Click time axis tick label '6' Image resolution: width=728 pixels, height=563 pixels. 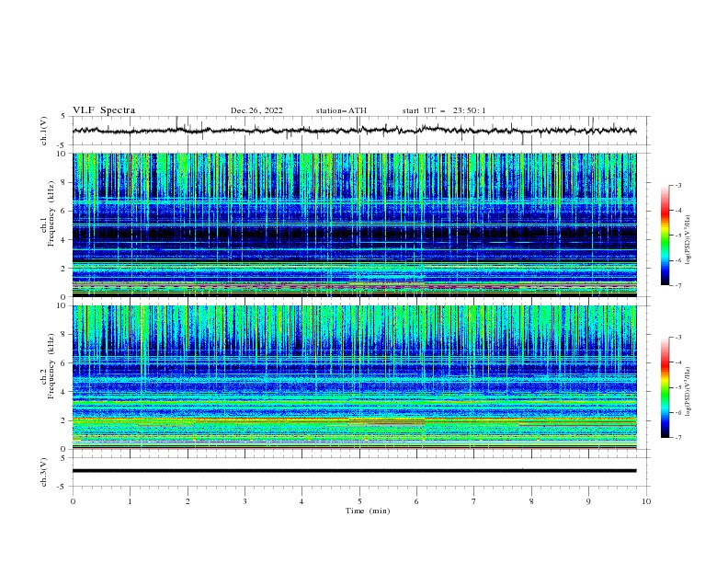416,501
